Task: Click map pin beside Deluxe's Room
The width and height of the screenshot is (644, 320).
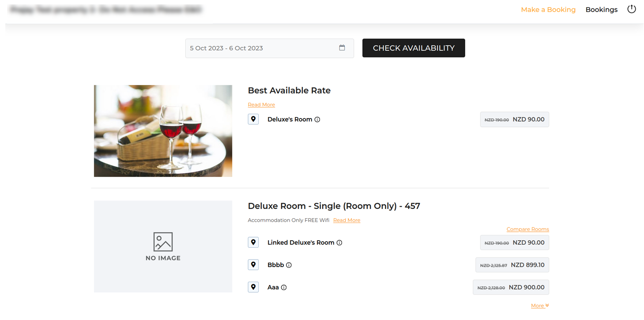Action: pyautogui.click(x=253, y=119)
